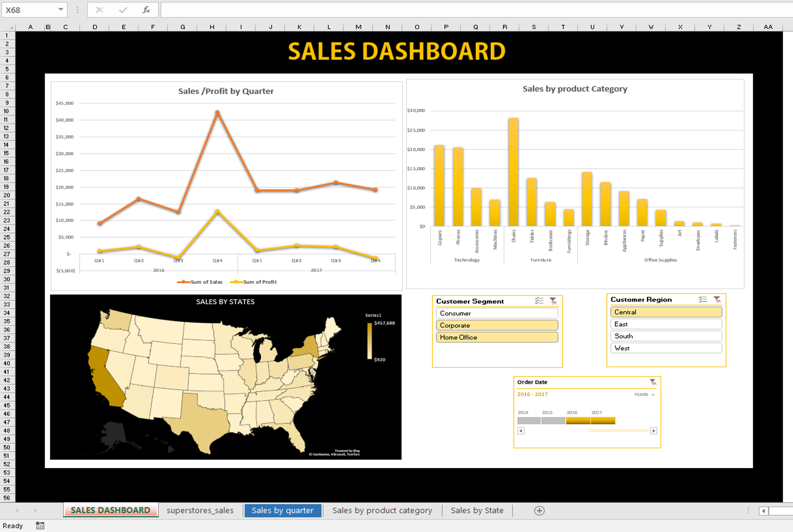
Task: Expand the Name Box dropdown arrow
Action: pyautogui.click(x=61, y=9)
